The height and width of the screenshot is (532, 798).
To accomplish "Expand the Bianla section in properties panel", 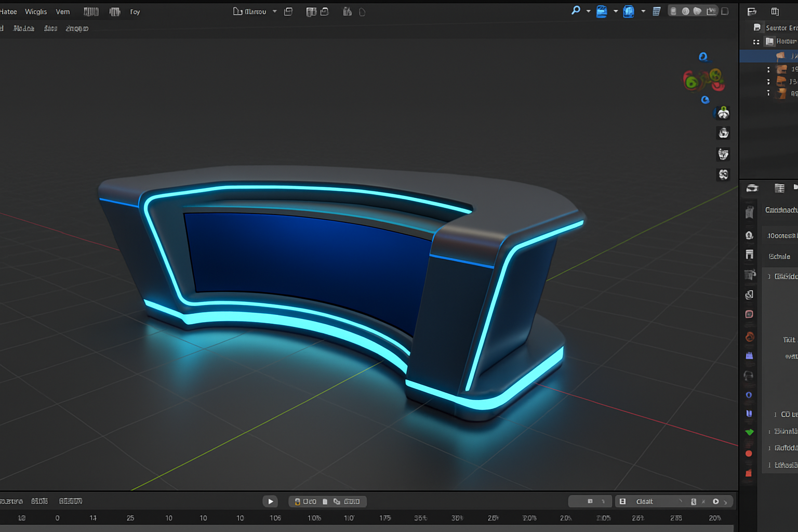I will point(769,432).
